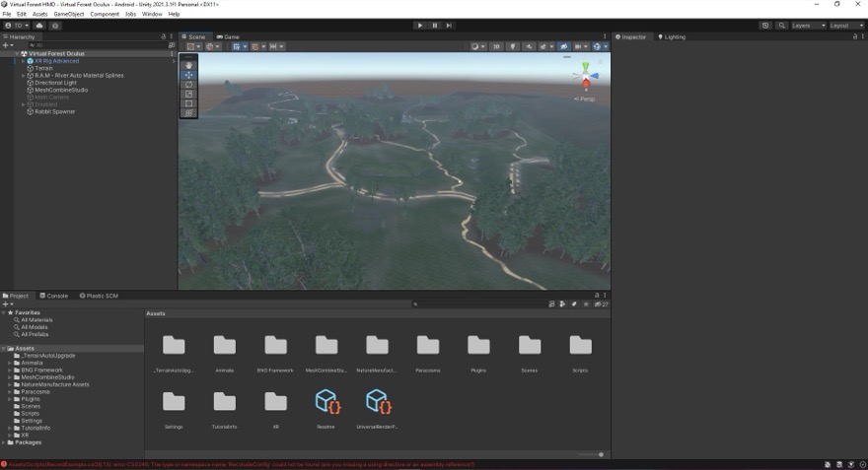This screenshot has width=868, height=470.
Task: Click the Step frame button
Action: pos(449,26)
